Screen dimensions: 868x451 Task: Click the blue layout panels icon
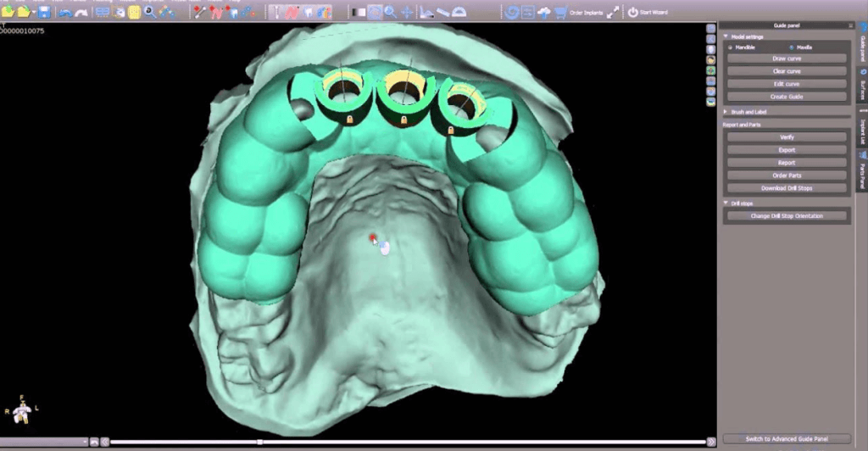(x=103, y=12)
